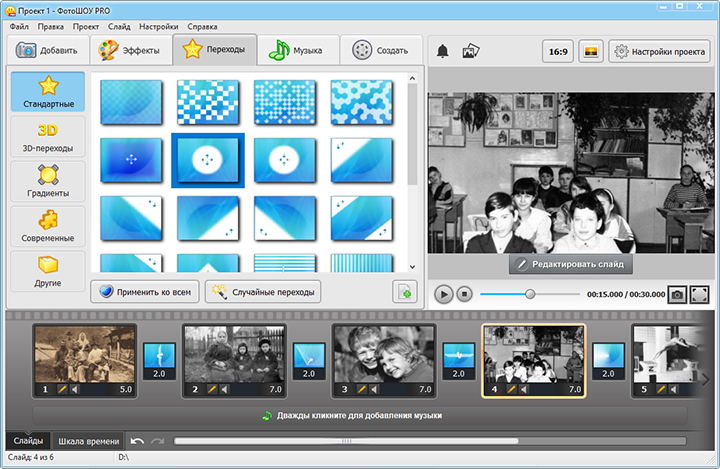Click the undo arrow near the timeline tabs

point(137,441)
